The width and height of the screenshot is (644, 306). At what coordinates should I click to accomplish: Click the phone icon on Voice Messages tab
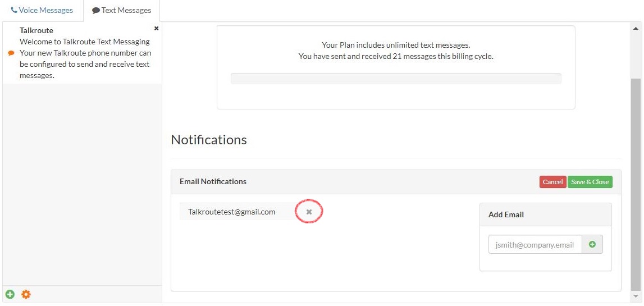click(14, 10)
